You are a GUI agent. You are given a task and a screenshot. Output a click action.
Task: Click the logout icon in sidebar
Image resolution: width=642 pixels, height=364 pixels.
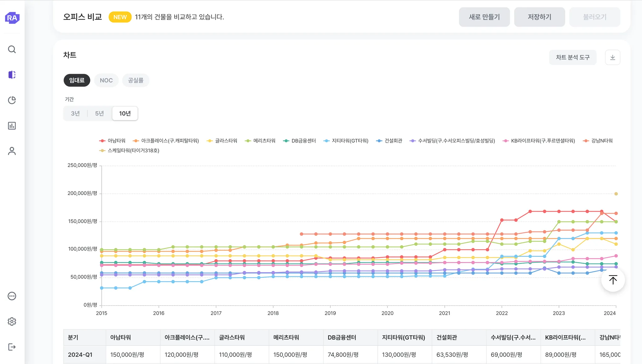(12, 347)
